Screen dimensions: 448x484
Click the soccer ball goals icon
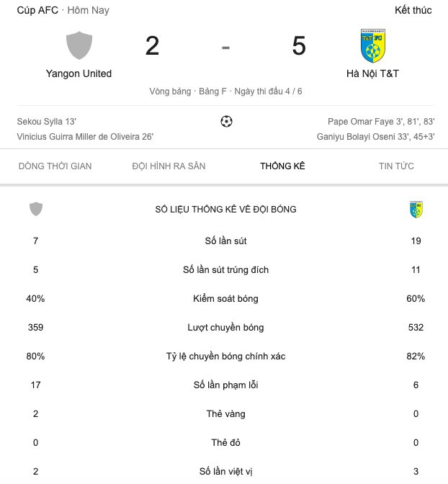[x=226, y=122]
